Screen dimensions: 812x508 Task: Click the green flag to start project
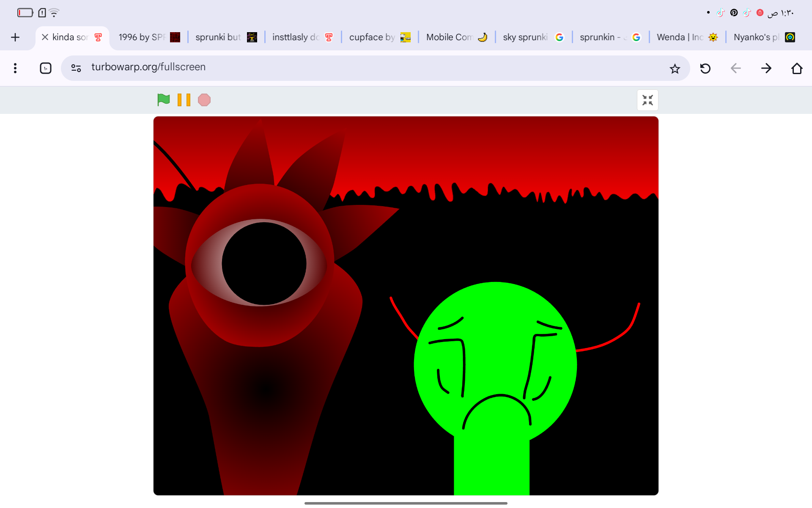pyautogui.click(x=163, y=100)
